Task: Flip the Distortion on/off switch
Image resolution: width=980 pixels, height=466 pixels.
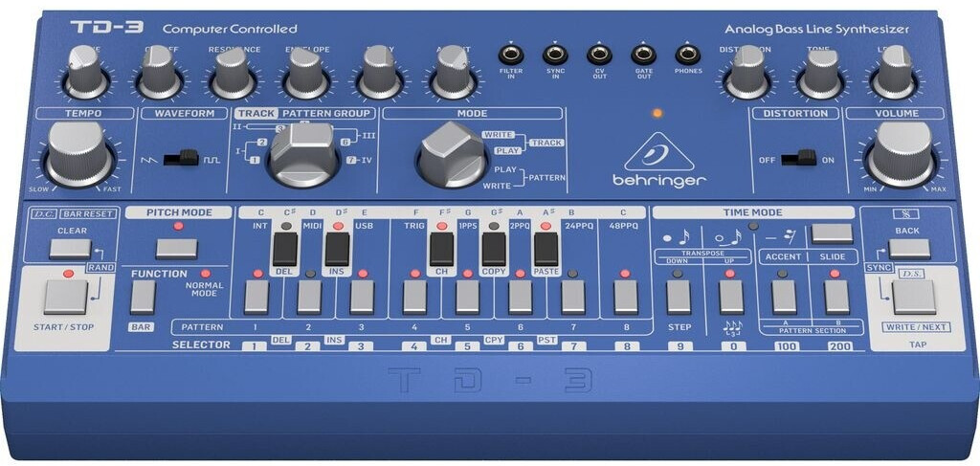Action: 798,158
